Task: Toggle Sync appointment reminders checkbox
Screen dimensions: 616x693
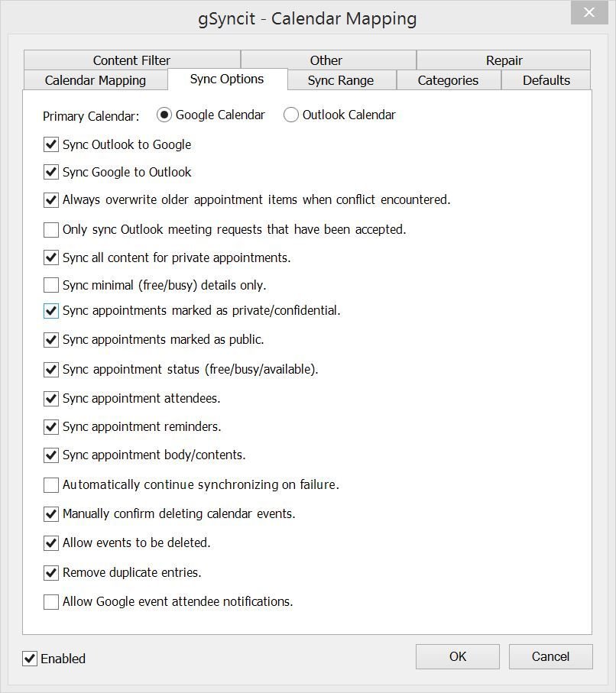Action: click(51, 427)
